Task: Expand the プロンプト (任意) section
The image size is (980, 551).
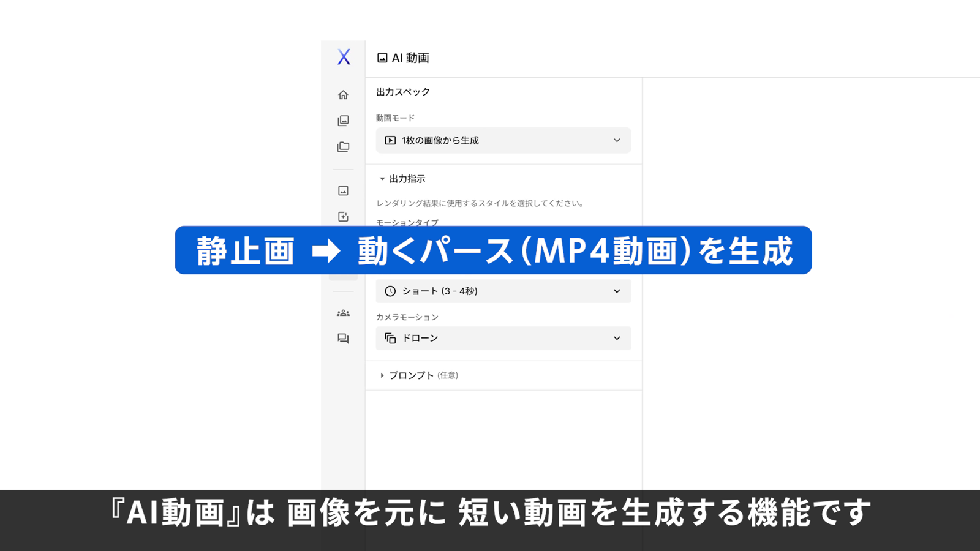Action: point(419,375)
